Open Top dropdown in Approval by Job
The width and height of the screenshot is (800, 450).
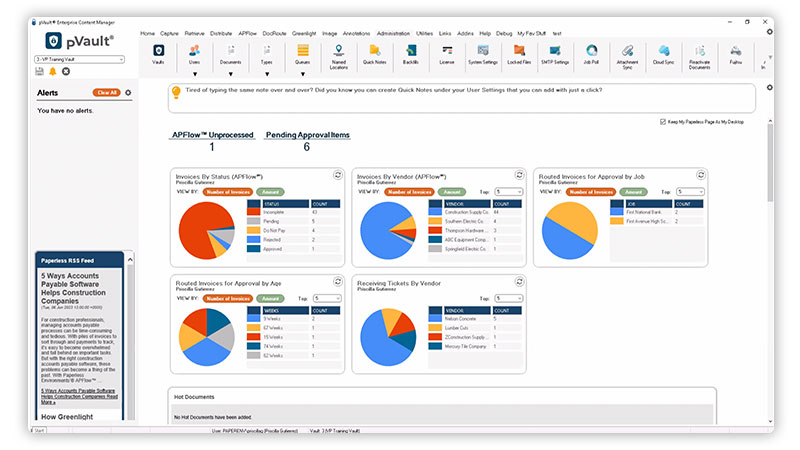point(690,192)
